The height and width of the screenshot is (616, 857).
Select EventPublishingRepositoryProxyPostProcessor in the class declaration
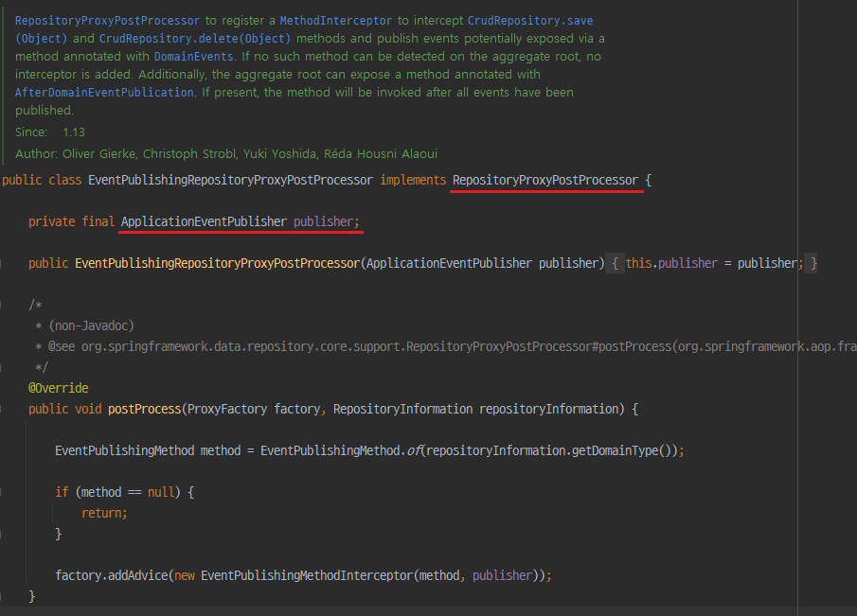click(230, 180)
